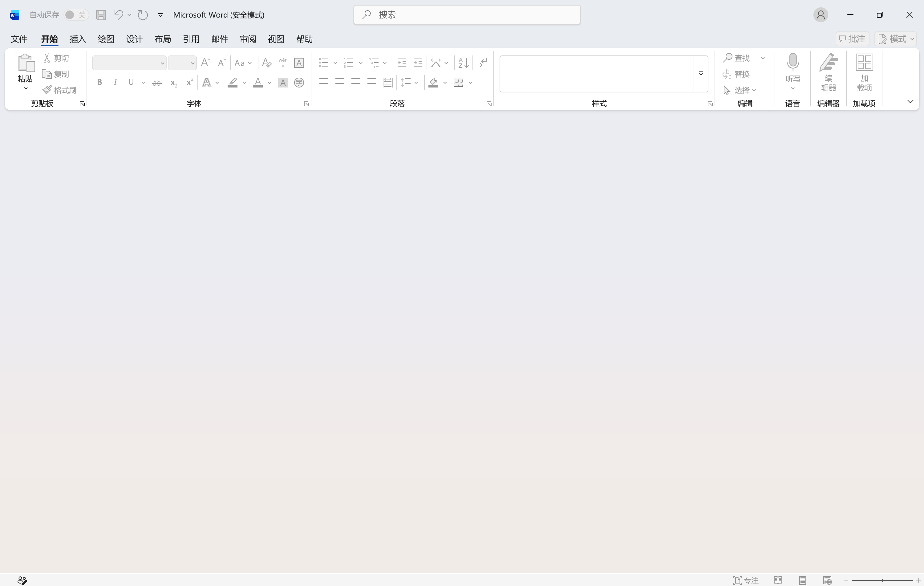Click the Distributed alignment icon
The height and width of the screenshot is (586, 924).
tap(387, 83)
